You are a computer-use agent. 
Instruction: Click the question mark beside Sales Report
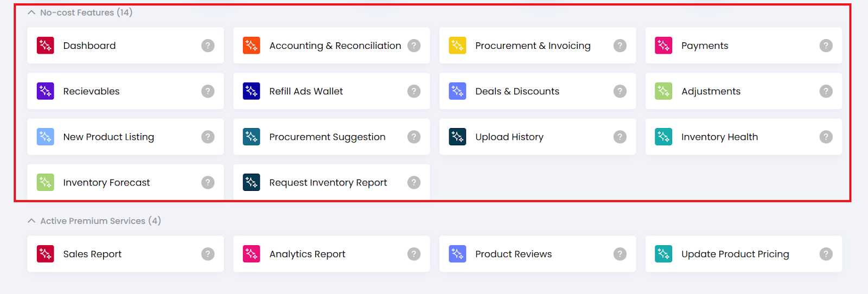tap(208, 254)
